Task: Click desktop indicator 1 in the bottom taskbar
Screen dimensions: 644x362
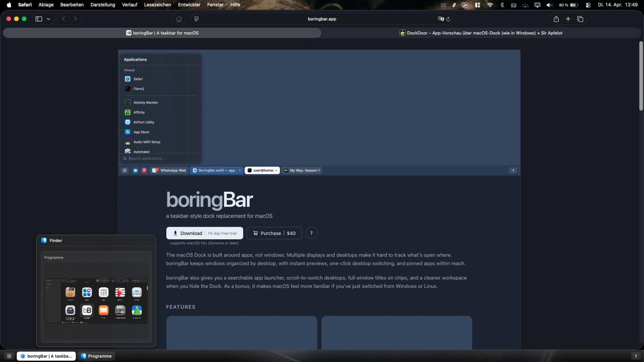Action: pos(636,356)
